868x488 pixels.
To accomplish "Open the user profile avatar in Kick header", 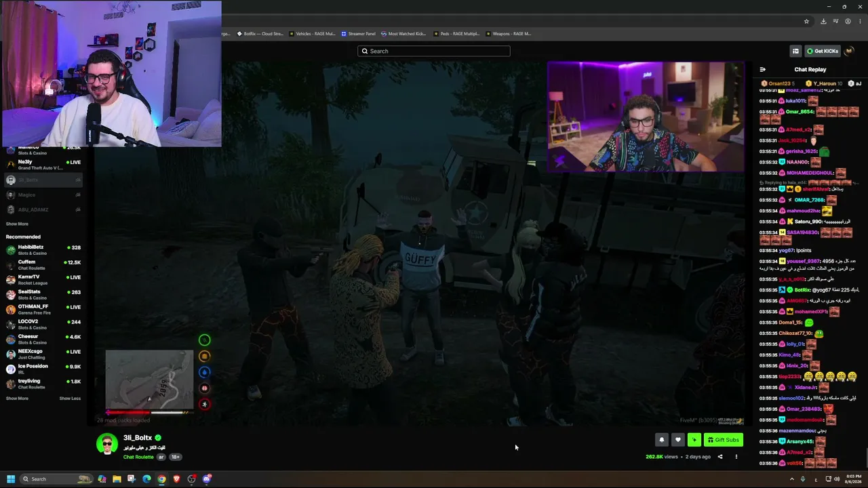I will tap(849, 51).
